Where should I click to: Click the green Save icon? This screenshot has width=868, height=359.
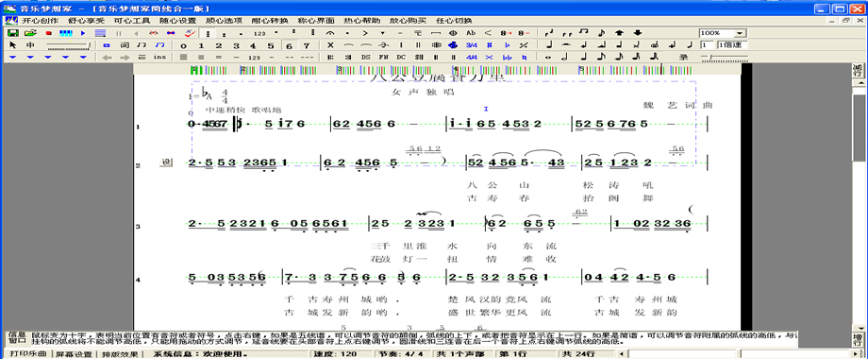[12, 33]
